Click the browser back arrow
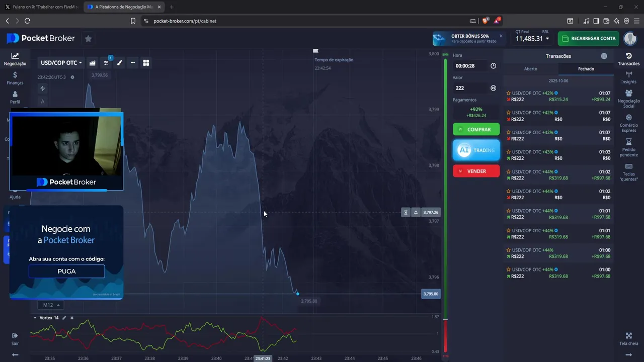The width and height of the screenshot is (644, 362). click(7, 21)
